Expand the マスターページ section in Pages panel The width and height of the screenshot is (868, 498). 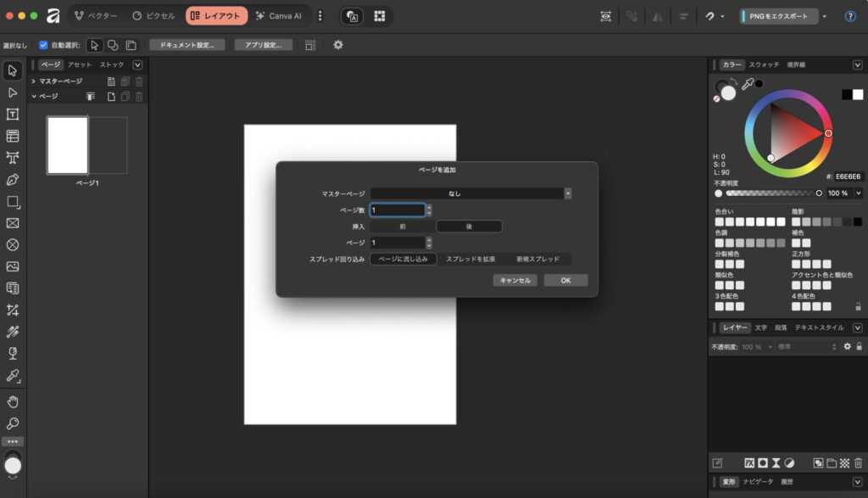[x=33, y=81]
